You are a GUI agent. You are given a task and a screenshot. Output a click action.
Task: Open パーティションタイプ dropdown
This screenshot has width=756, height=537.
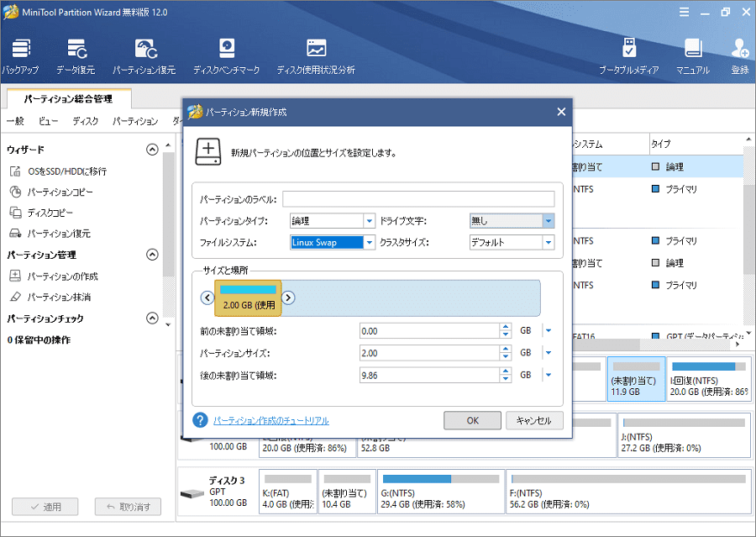pos(369,221)
